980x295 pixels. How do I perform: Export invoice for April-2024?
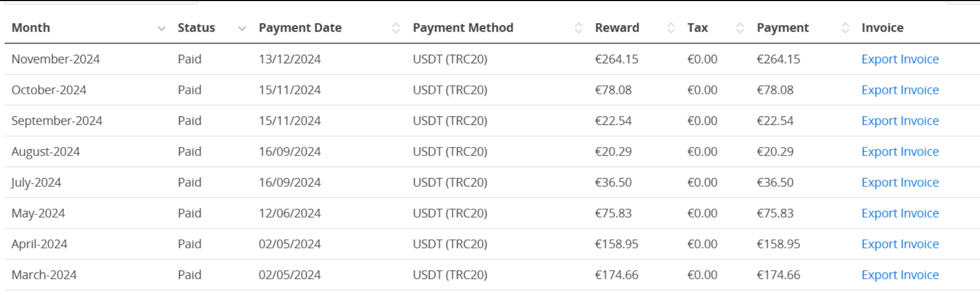pyautogui.click(x=900, y=244)
